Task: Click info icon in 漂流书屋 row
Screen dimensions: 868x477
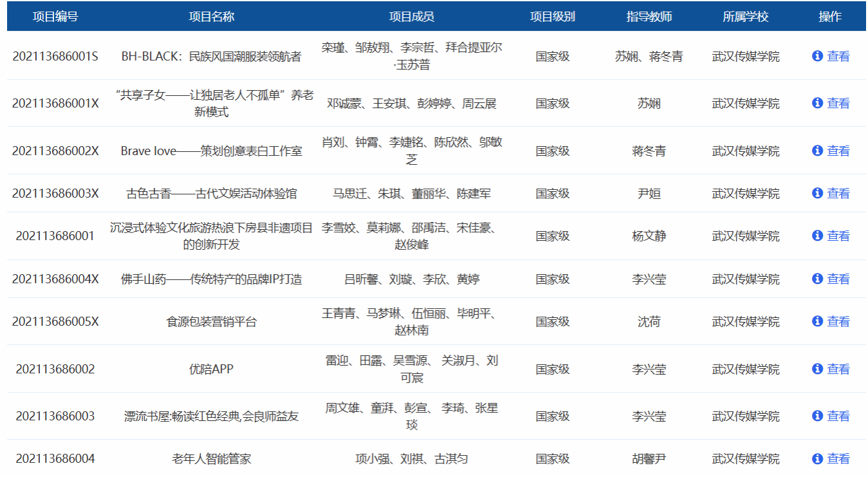Action: 817,416
